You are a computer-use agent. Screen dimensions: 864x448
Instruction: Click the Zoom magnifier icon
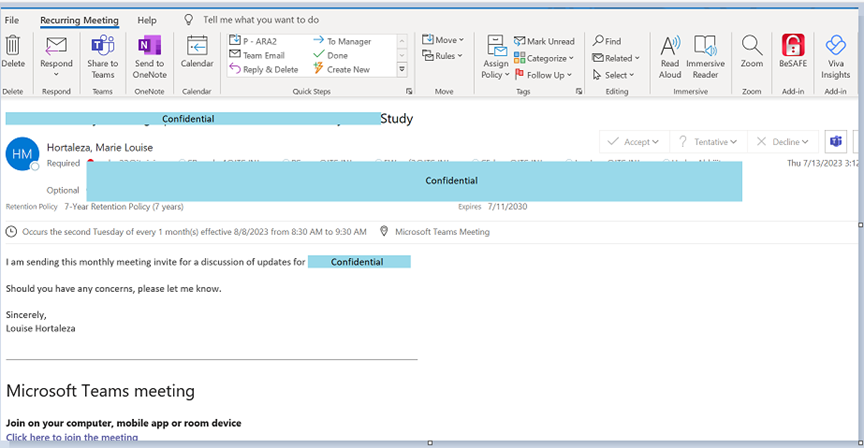pos(752,45)
